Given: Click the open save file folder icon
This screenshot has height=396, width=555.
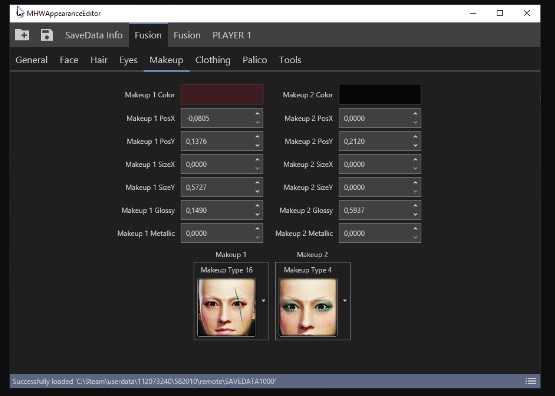Looking at the screenshot, I should click(x=22, y=35).
